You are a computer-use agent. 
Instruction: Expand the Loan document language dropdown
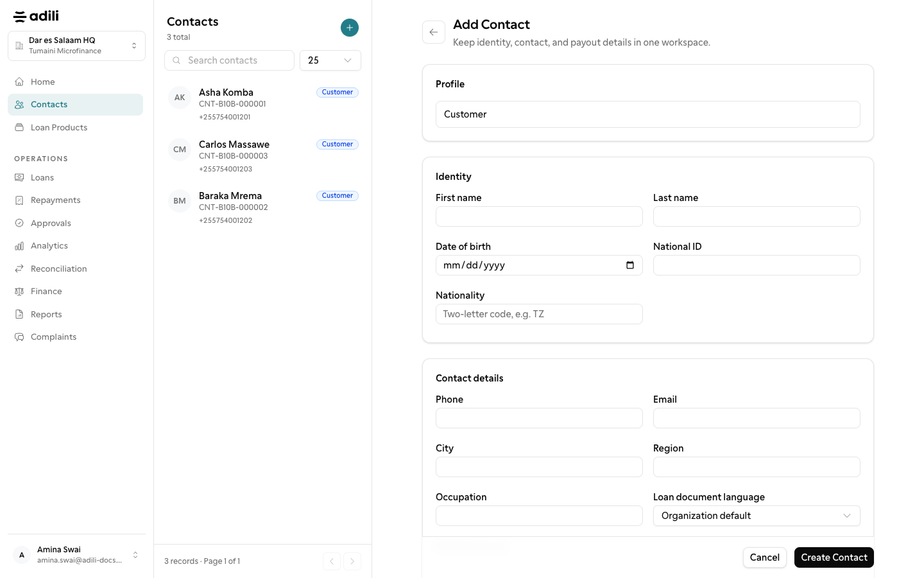click(x=757, y=516)
